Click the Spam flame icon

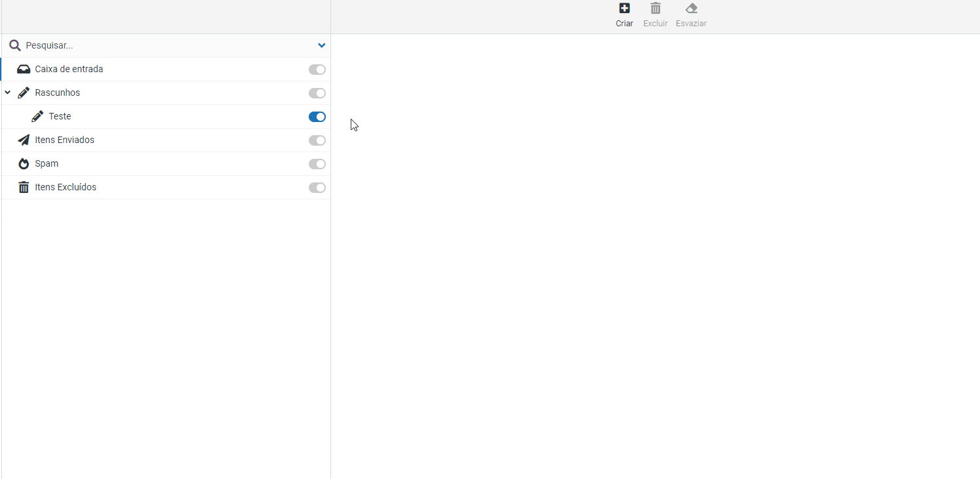pos(24,164)
